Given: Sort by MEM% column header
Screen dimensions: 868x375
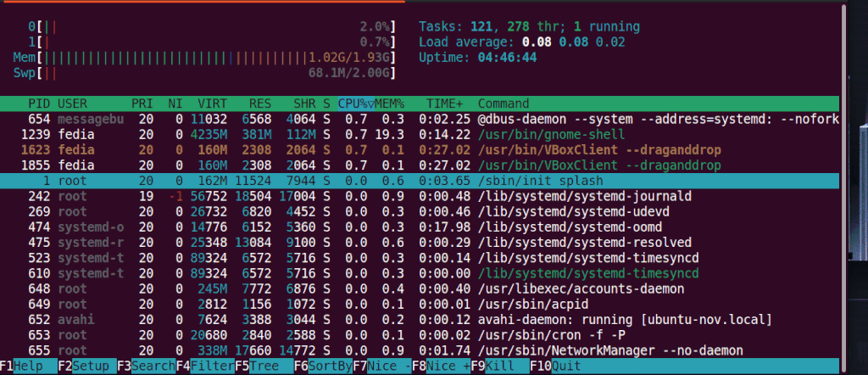Looking at the screenshot, I should click(x=390, y=104).
